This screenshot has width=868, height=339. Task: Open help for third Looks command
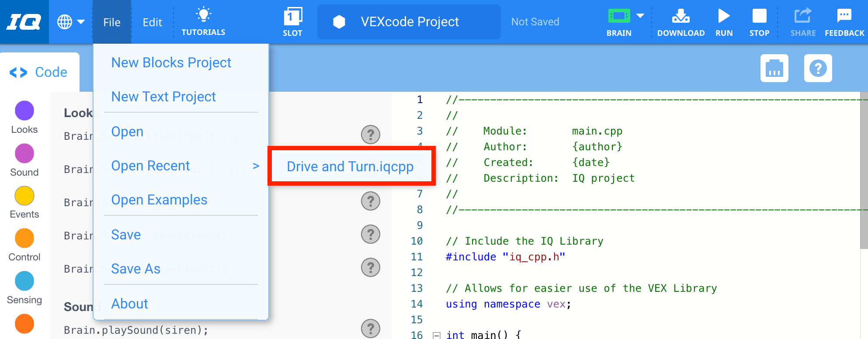(x=371, y=201)
